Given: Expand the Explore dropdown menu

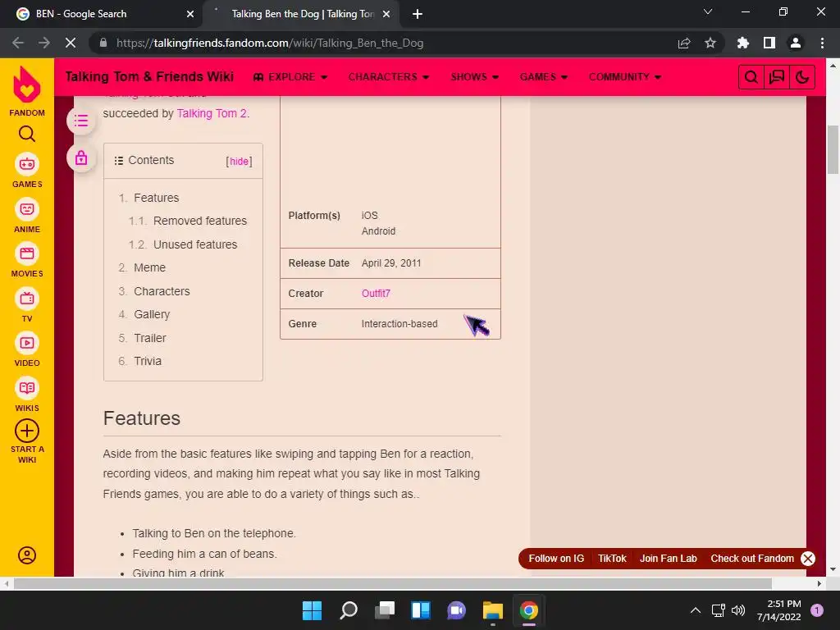Looking at the screenshot, I should tap(290, 77).
